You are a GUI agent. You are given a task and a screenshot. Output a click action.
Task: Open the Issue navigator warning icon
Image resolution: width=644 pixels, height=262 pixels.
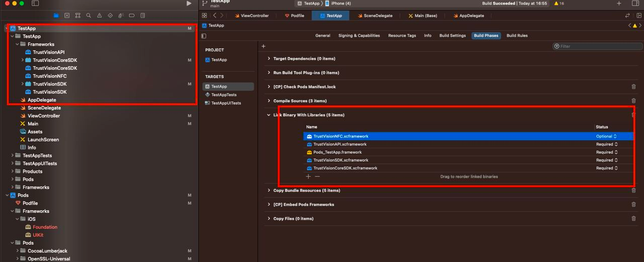(x=99, y=16)
